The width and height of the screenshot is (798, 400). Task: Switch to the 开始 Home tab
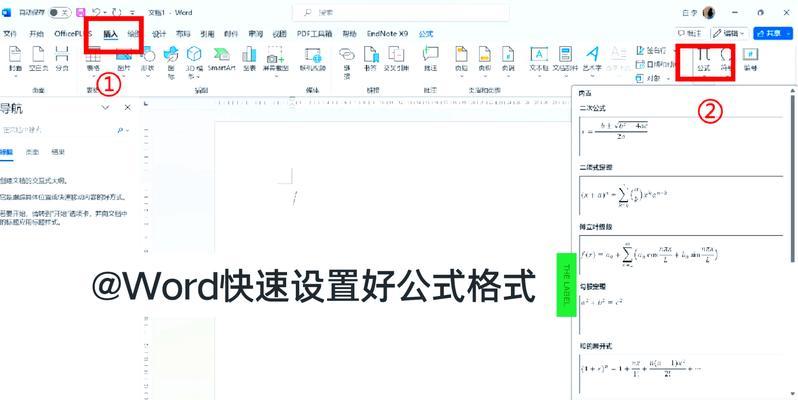click(37, 34)
